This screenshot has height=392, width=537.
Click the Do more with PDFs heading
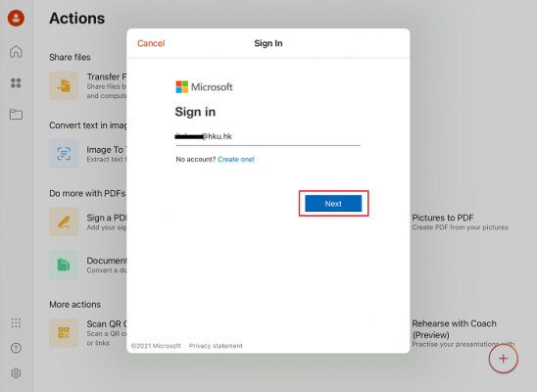coord(87,193)
